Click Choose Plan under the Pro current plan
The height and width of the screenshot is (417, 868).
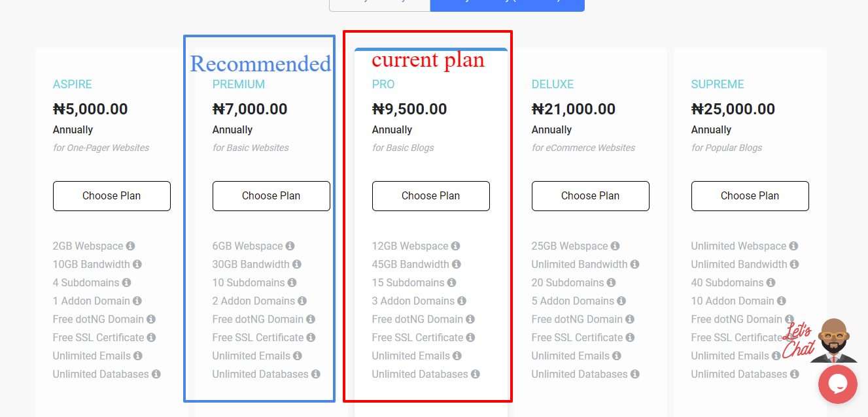[x=430, y=195]
